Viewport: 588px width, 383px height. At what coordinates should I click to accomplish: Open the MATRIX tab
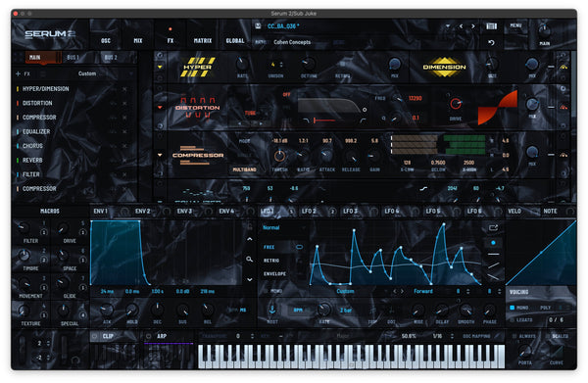click(x=203, y=41)
